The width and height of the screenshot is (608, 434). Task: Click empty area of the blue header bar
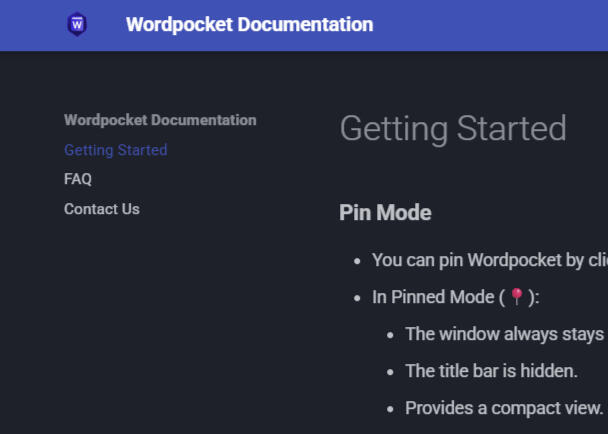500,25
